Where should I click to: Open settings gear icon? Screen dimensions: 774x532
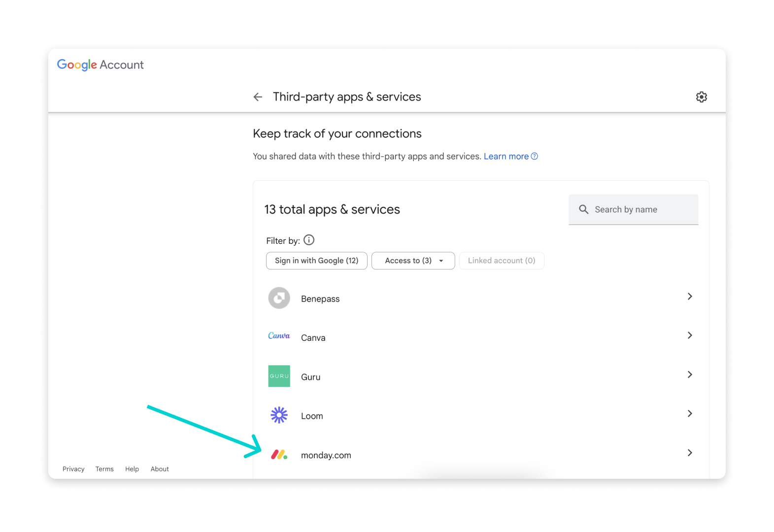701,97
